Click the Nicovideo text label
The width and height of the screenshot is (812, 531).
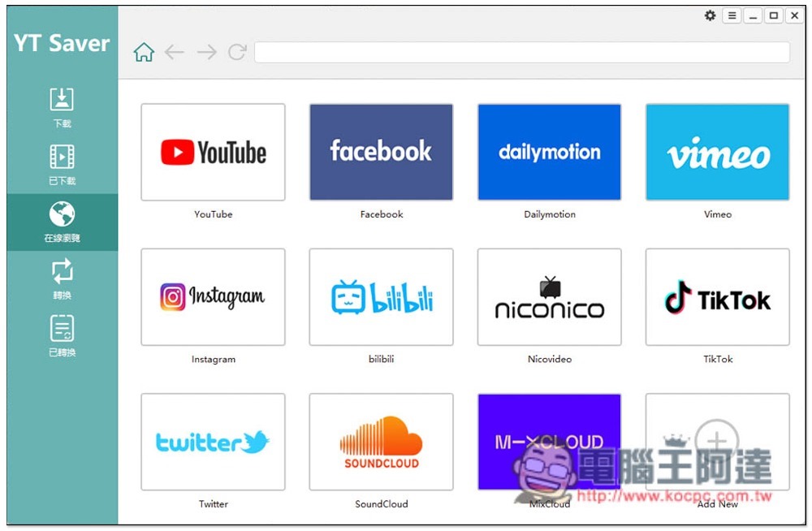point(550,359)
